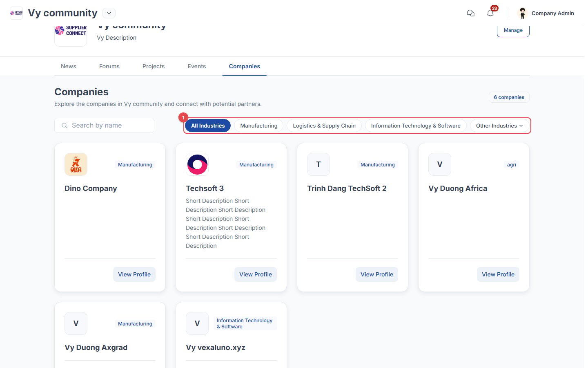Expand the Vy community switcher dropdown
This screenshot has width=588, height=368.
(x=109, y=13)
